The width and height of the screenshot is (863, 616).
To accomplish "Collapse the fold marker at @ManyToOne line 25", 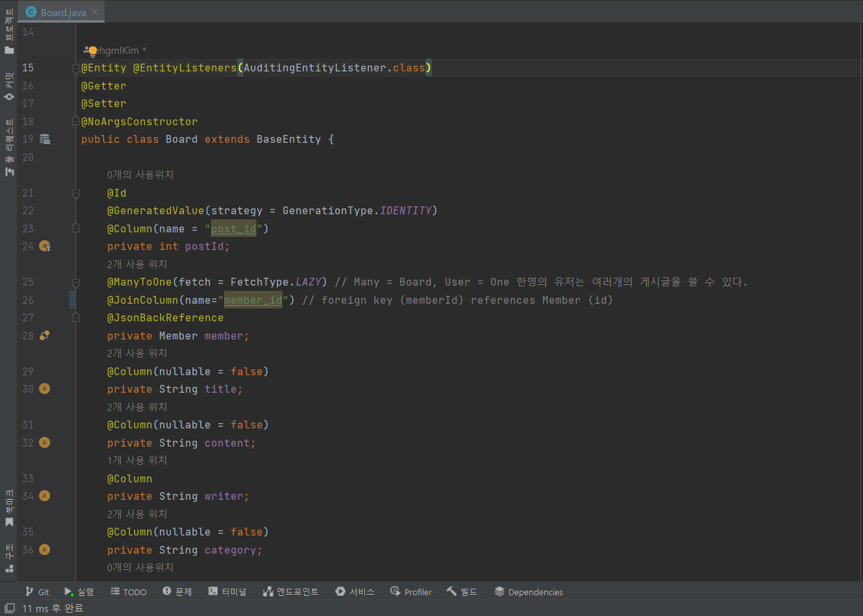I will [75, 282].
